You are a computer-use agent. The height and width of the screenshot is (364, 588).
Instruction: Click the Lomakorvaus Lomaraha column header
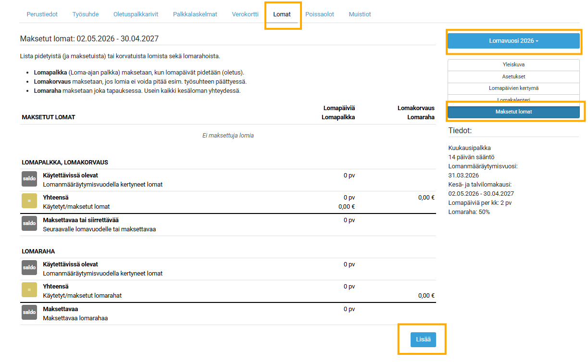pyautogui.click(x=416, y=113)
